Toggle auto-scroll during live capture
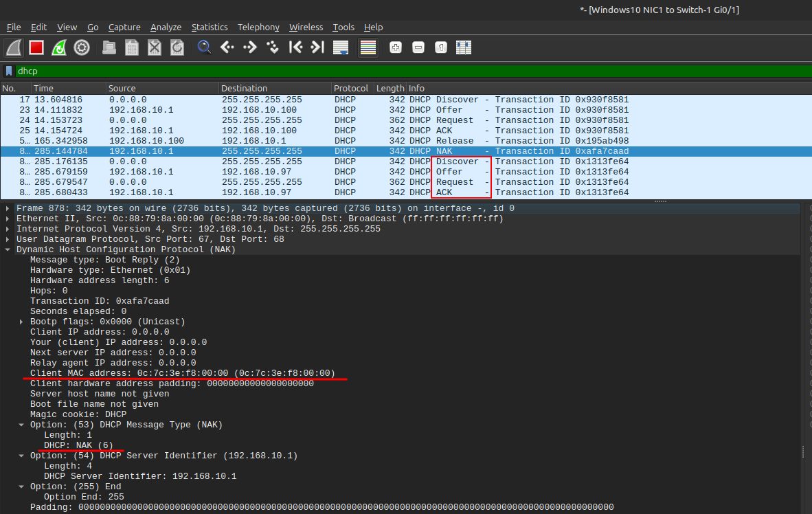The height and width of the screenshot is (514, 812). [x=341, y=47]
